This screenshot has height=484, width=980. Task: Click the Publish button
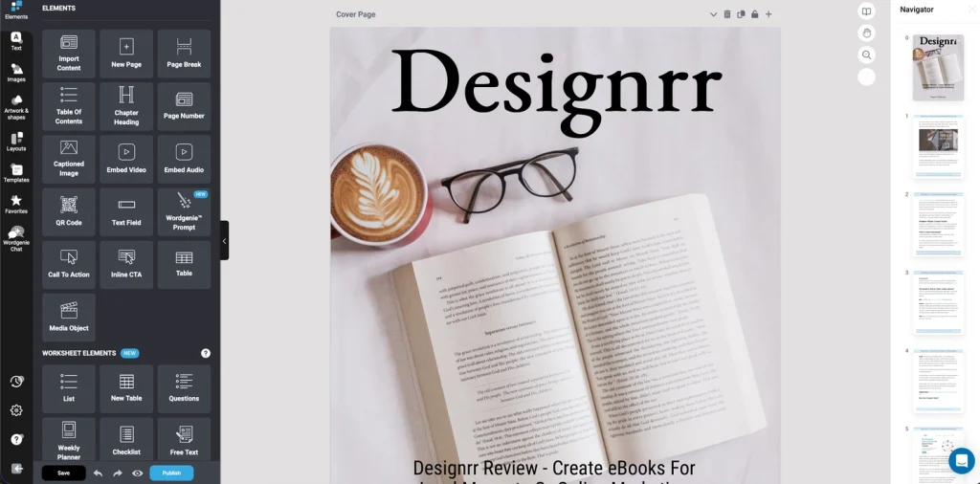click(x=171, y=473)
